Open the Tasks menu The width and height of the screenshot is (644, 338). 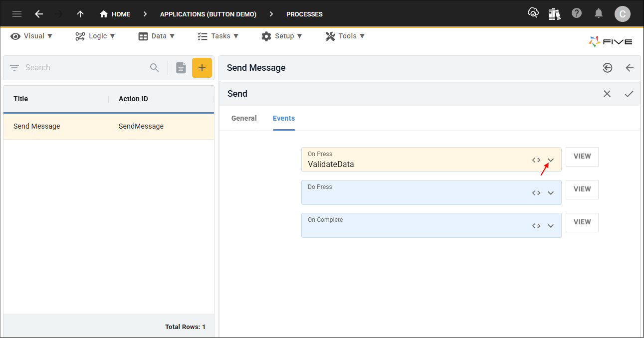[218, 36]
